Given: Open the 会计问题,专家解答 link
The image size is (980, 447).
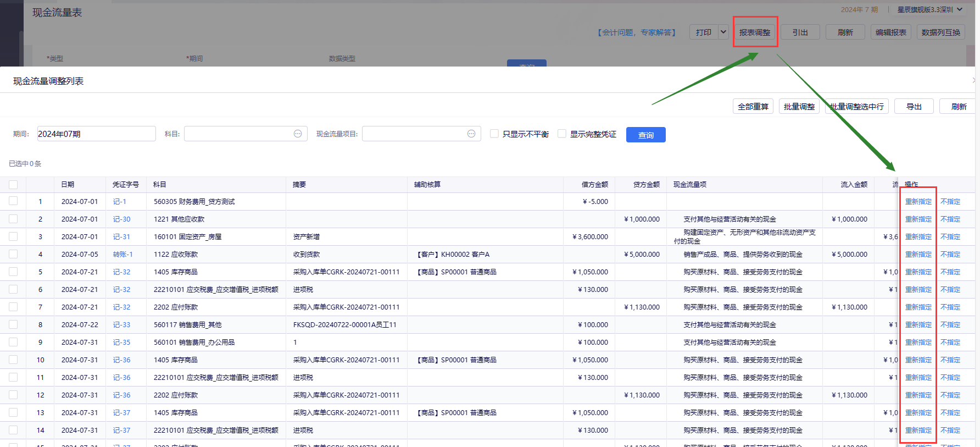Looking at the screenshot, I should click(x=637, y=32).
